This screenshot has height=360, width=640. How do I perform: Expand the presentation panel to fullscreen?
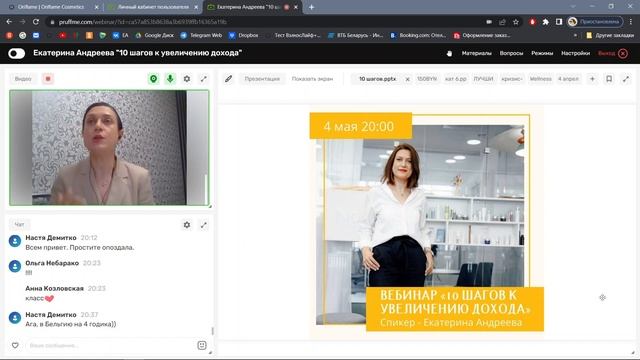pyautogui.click(x=626, y=79)
